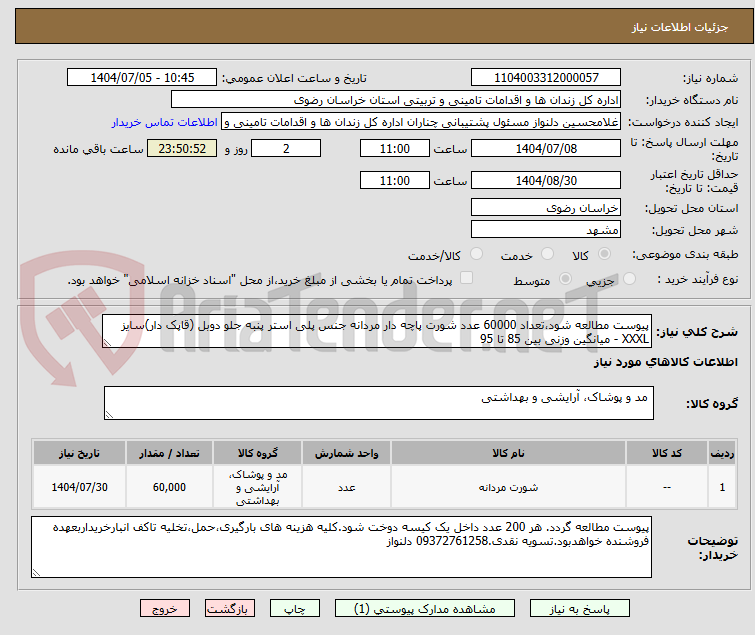Open اطلاعات تماس خریدار link
Image resolution: width=755 pixels, height=635 pixels.
165,122
